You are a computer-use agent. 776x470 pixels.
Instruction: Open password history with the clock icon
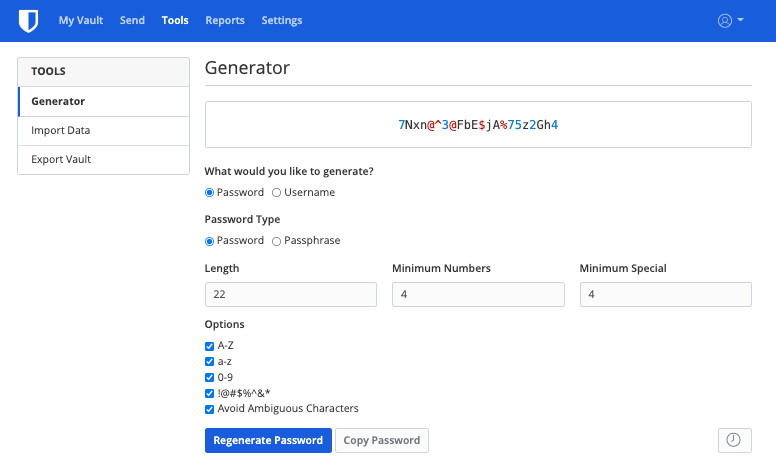tap(734, 440)
